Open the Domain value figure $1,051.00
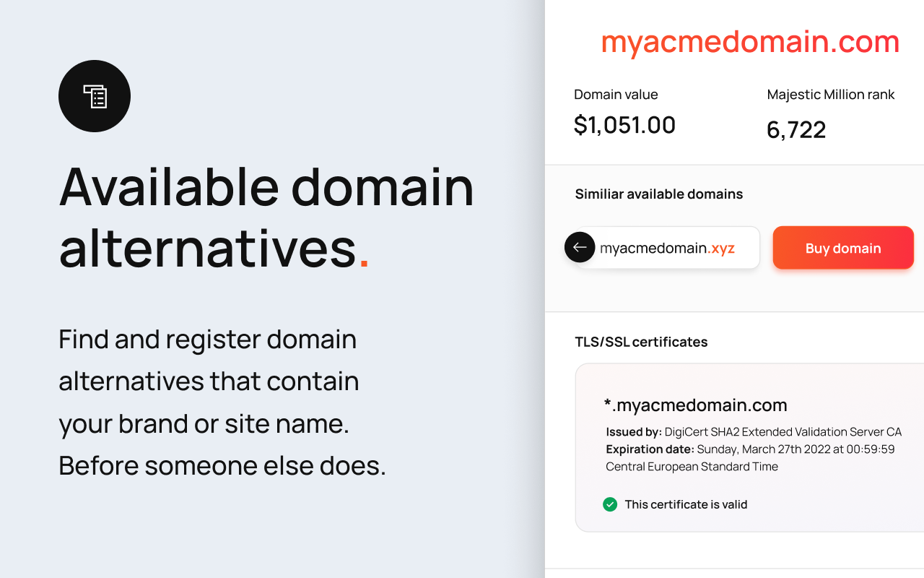 (x=624, y=124)
